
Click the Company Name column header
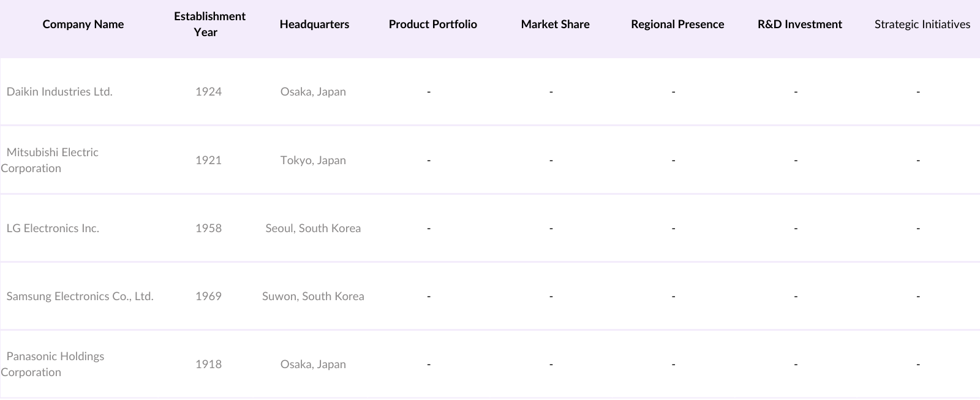[x=83, y=25]
